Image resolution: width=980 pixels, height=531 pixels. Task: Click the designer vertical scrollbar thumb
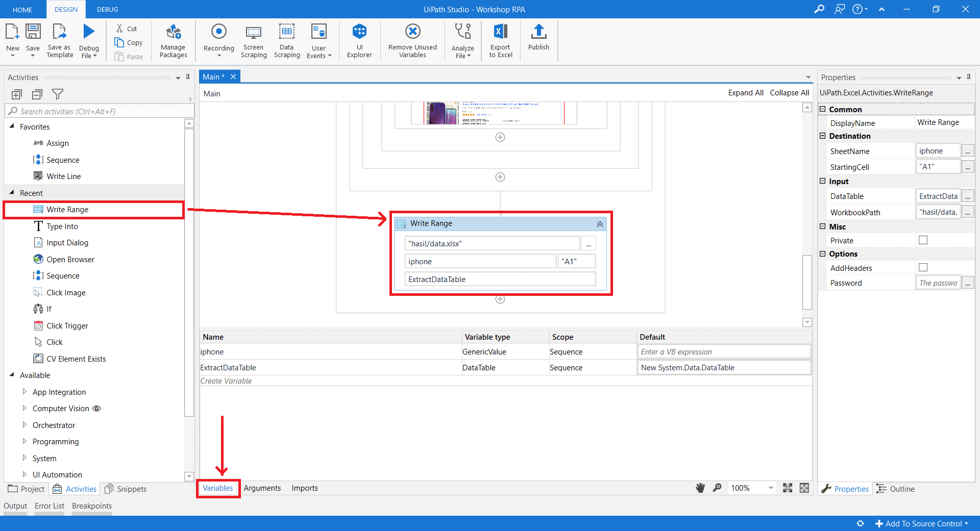[x=807, y=282]
